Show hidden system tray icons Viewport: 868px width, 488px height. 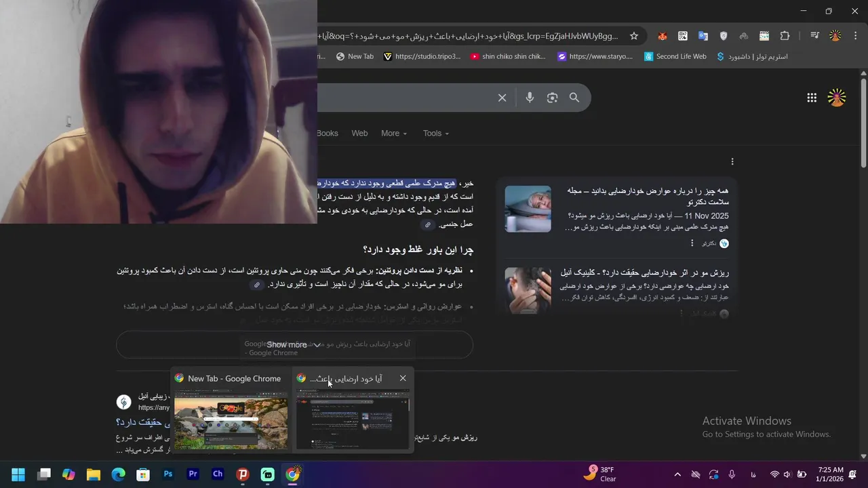point(677,474)
